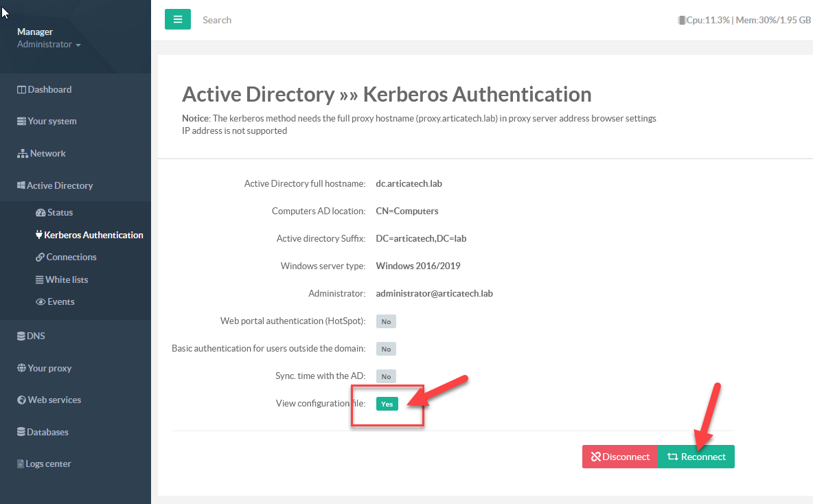Select White lists in sidebar

(66, 279)
